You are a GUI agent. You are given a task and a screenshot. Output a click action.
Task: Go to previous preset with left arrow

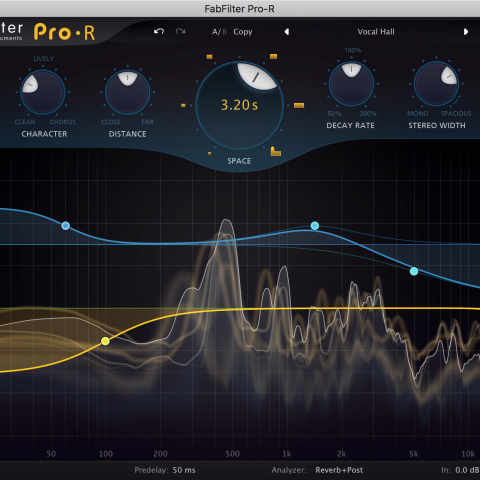click(x=287, y=32)
